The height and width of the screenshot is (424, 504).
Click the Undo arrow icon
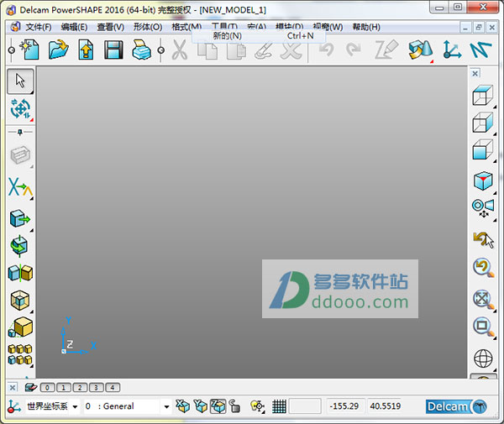pyautogui.click(x=326, y=50)
